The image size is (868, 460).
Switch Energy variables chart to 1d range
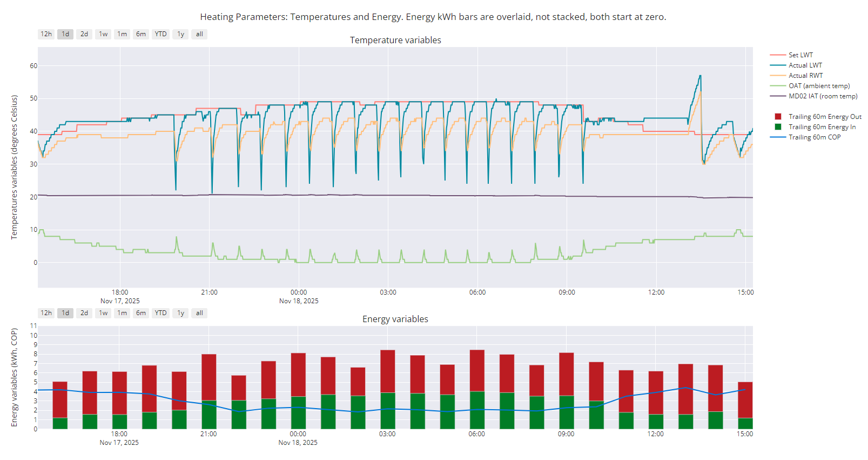65,313
